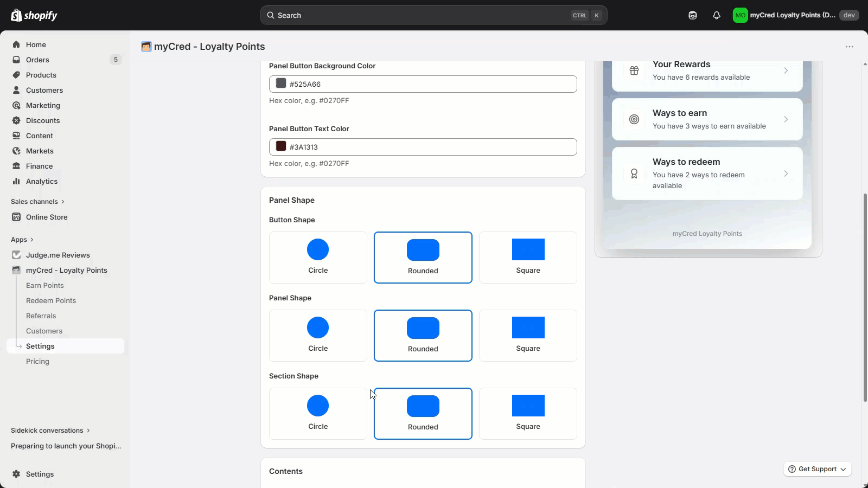Click the Discounts icon in sidebar
The width and height of the screenshot is (868, 488).
pos(16,120)
